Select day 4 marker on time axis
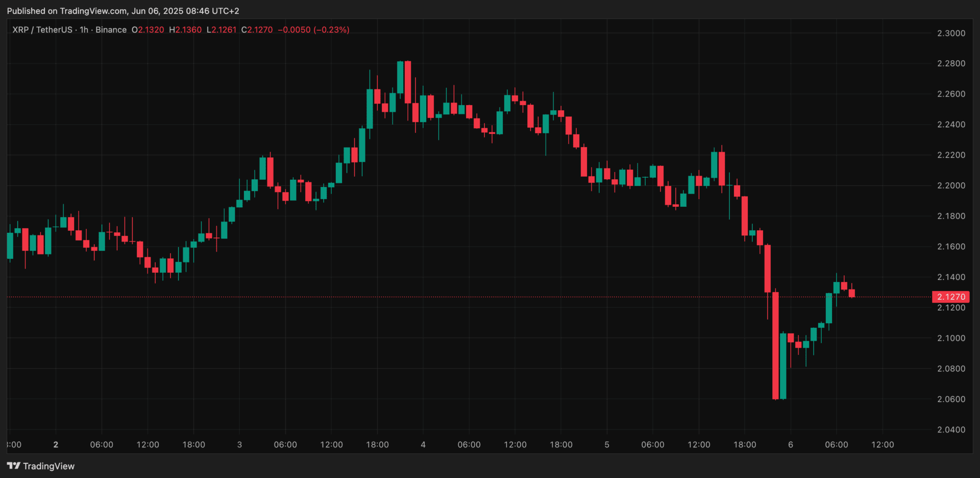This screenshot has height=478, width=980. [x=423, y=444]
